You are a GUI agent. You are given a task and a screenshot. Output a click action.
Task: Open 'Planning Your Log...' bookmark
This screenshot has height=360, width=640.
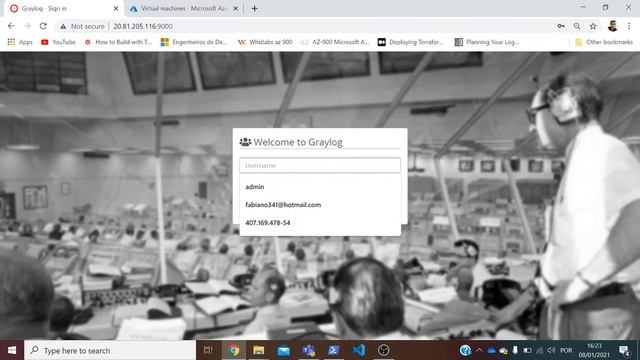click(487, 42)
